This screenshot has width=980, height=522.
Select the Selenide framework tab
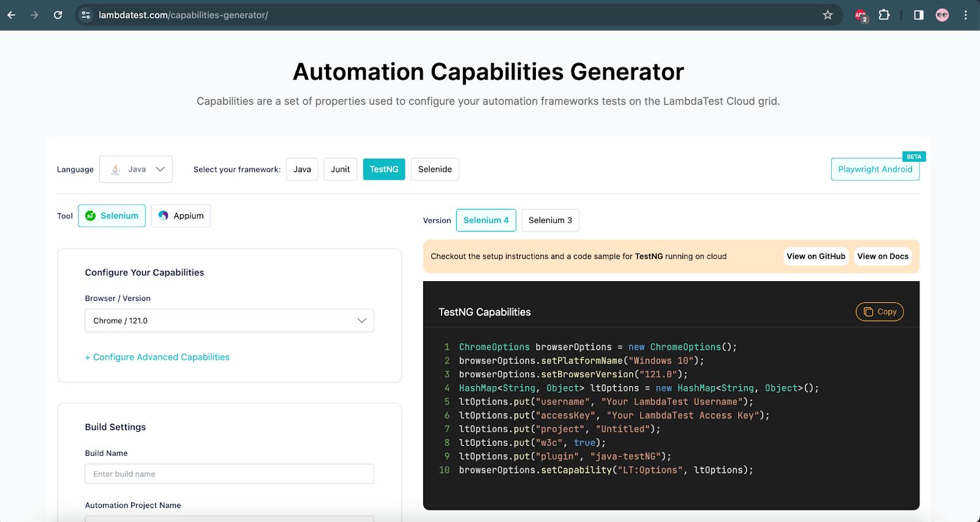click(x=435, y=169)
